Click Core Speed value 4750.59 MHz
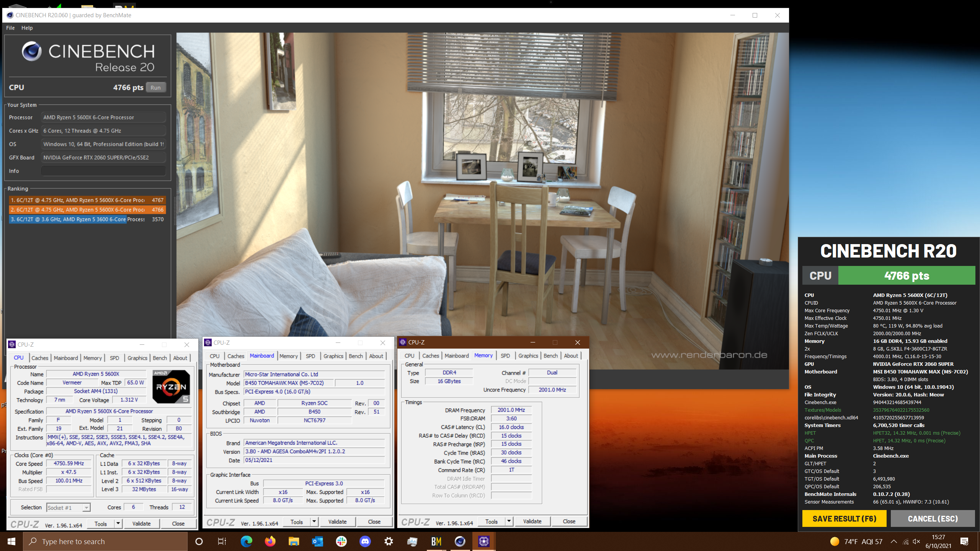980x551 pixels. click(69, 463)
